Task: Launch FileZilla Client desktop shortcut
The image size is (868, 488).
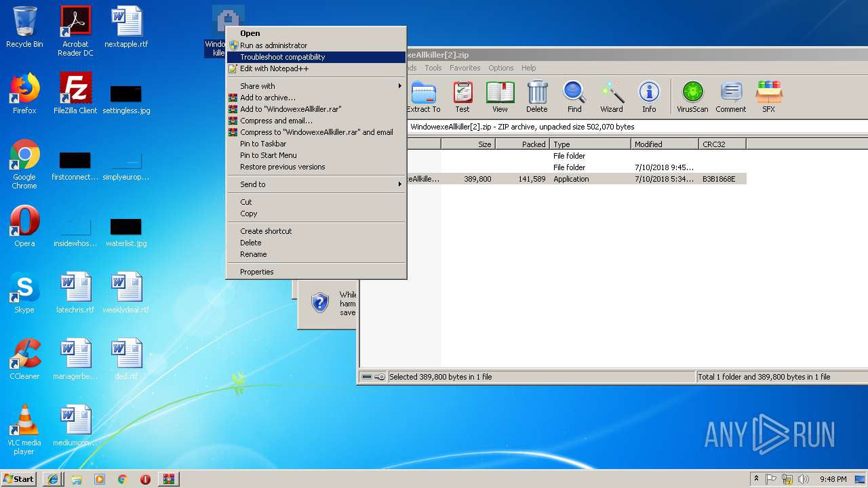Action: (x=75, y=94)
